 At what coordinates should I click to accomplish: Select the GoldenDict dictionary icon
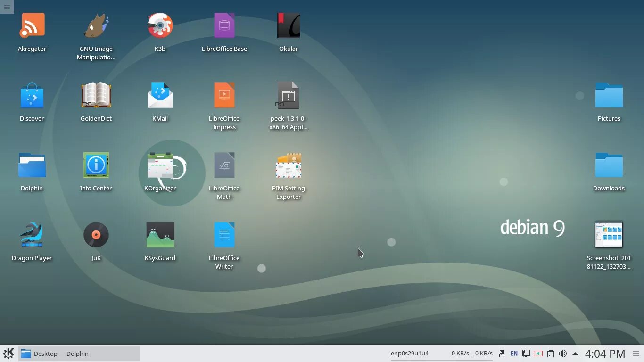point(96,96)
